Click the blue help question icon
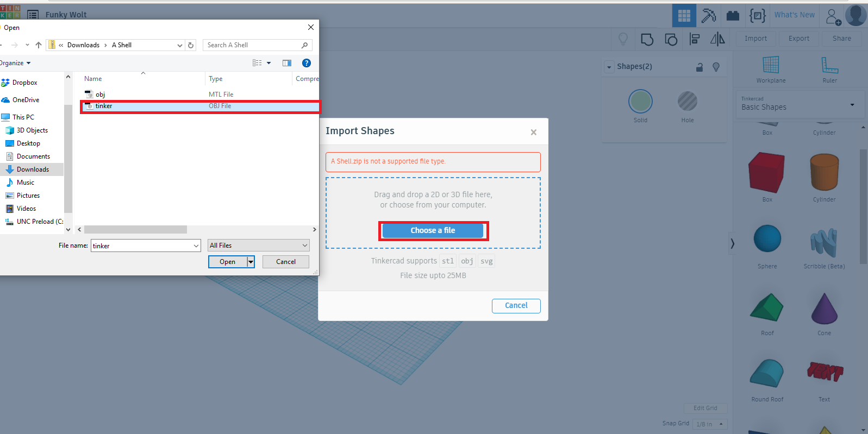This screenshot has width=868, height=434. click(307, 63)
